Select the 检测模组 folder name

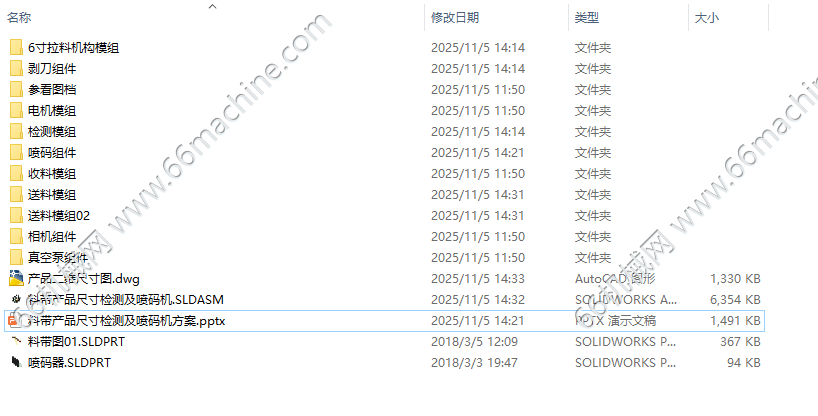52,132
